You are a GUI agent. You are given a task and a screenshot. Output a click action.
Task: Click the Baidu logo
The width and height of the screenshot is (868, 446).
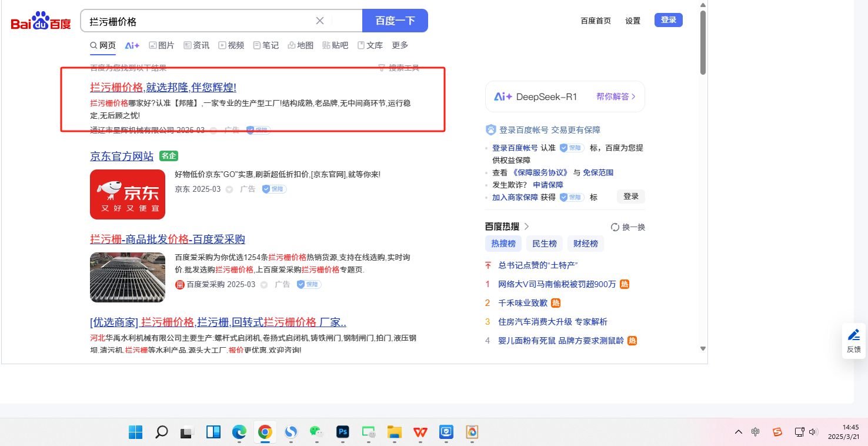coord(41,22)
